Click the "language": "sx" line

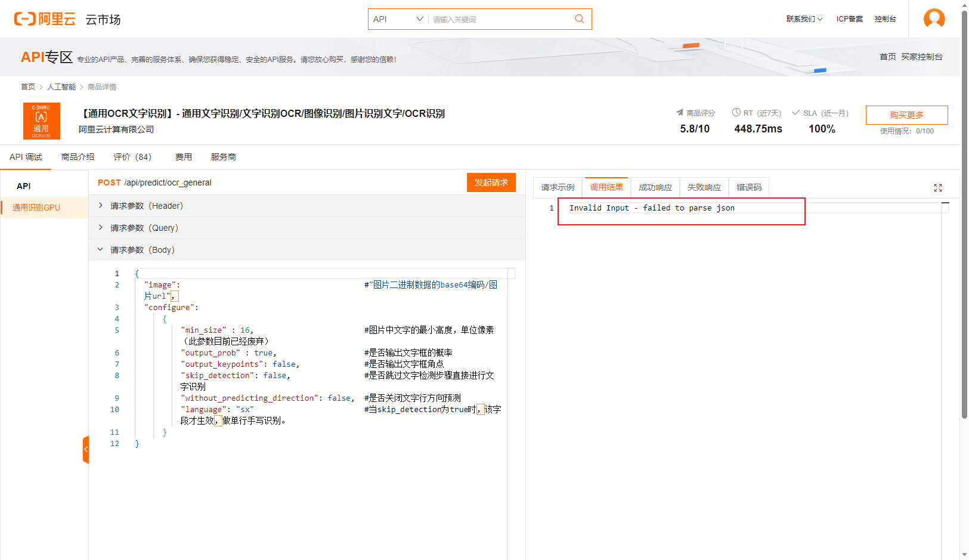click(x=217, y=410)
